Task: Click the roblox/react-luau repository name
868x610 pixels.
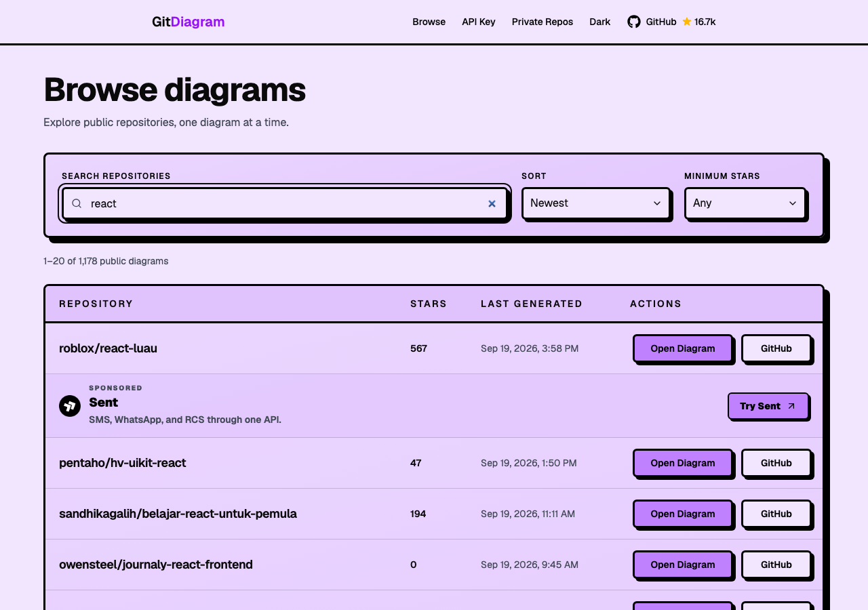Action: pyautogui.click(x=108, y=348)
